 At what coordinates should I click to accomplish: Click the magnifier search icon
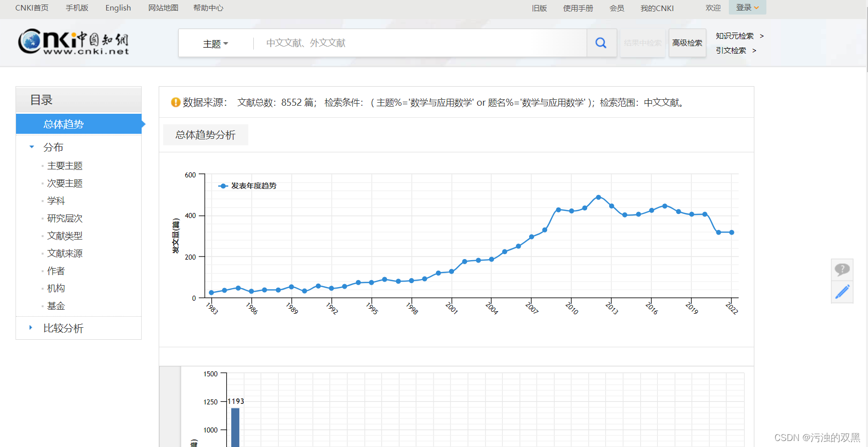click(x=601, y=43)
